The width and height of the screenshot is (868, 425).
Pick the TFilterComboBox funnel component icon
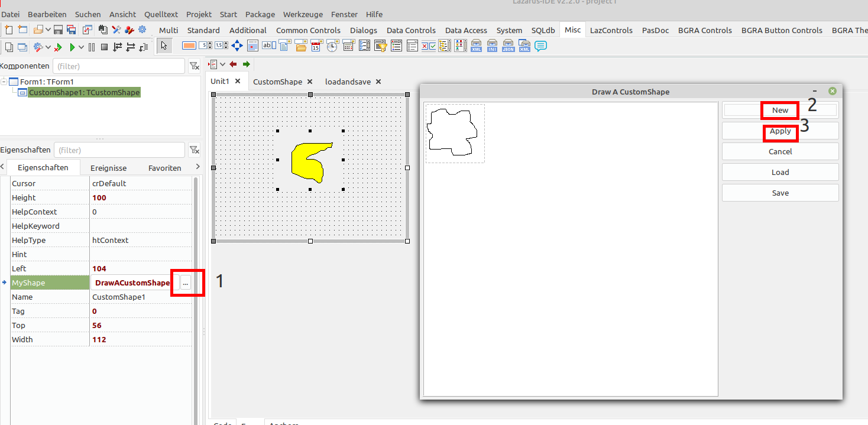coord(381,46)
